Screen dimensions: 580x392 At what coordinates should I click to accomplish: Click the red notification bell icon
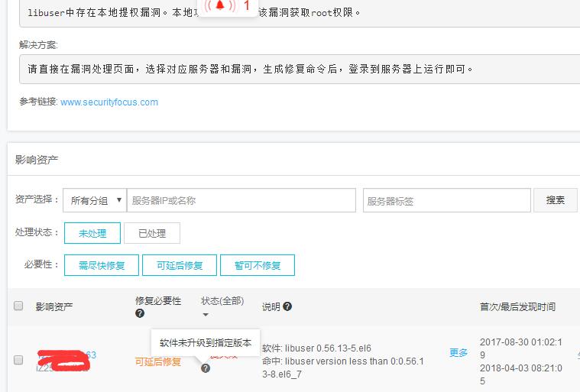click(220, 6)
